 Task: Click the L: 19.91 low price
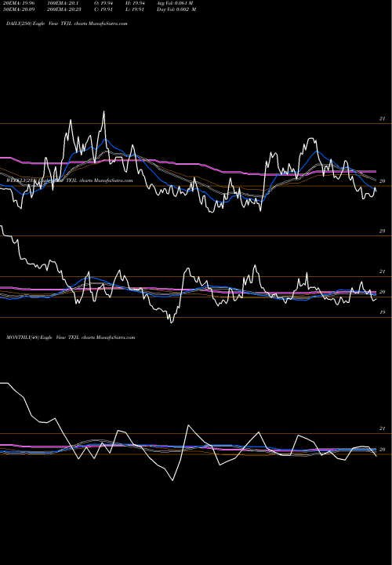pos(135,9)
